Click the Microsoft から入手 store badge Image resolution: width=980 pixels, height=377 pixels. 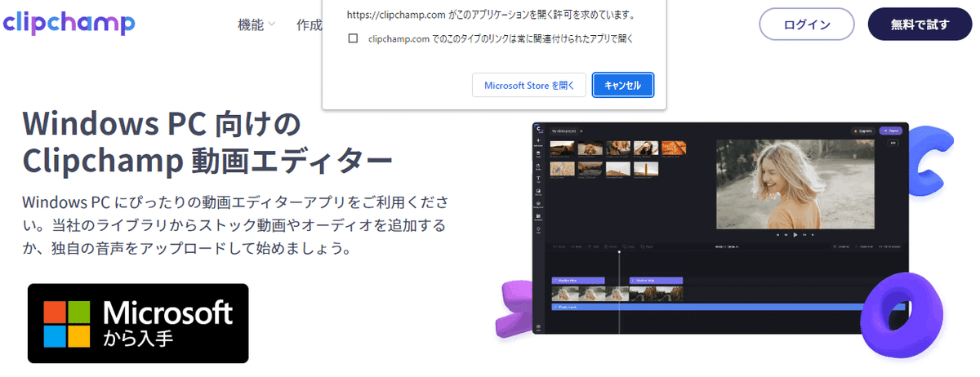coord(138,323)
